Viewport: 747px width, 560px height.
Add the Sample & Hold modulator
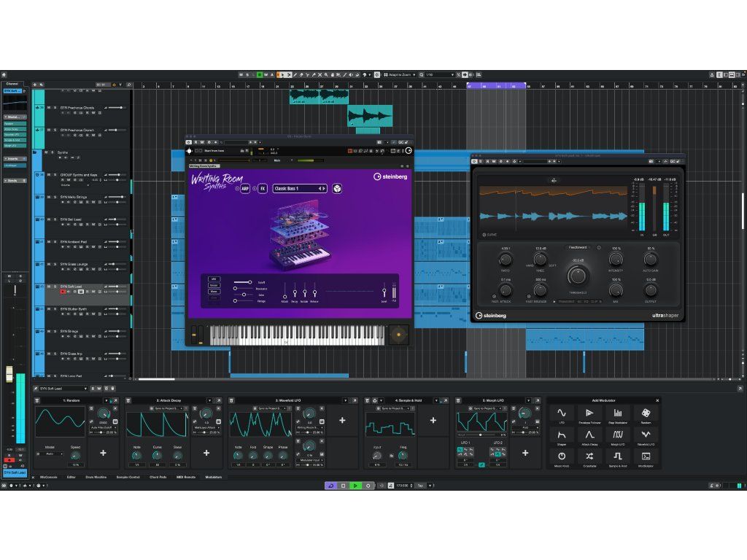pyautogui.click(x=618, y=456)
